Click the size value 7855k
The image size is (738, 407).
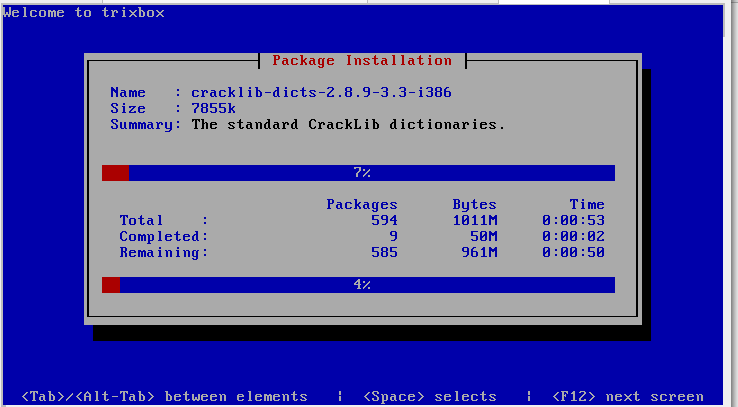click(213, 108)
